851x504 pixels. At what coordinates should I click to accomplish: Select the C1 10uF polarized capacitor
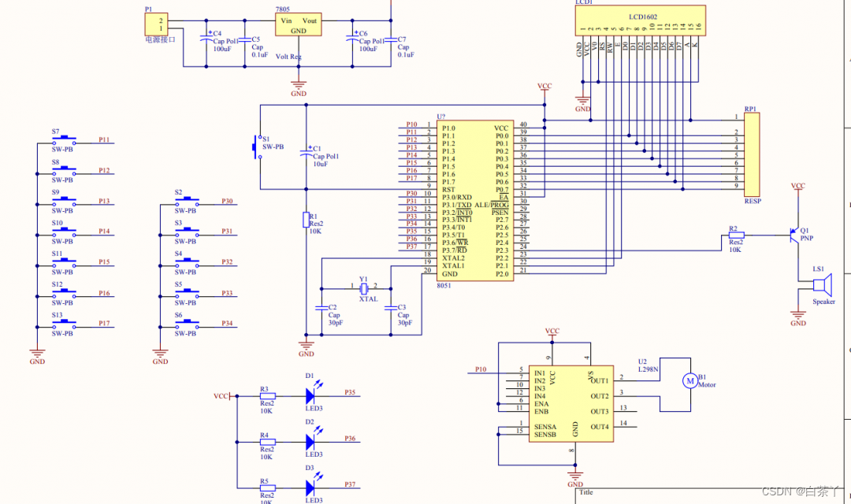[x=306, y=154]
